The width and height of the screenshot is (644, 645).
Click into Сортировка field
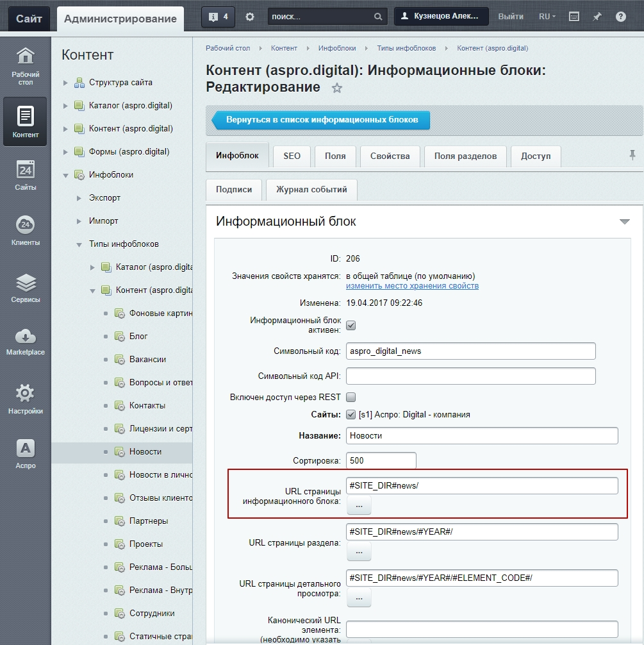(x=381, y=460)
